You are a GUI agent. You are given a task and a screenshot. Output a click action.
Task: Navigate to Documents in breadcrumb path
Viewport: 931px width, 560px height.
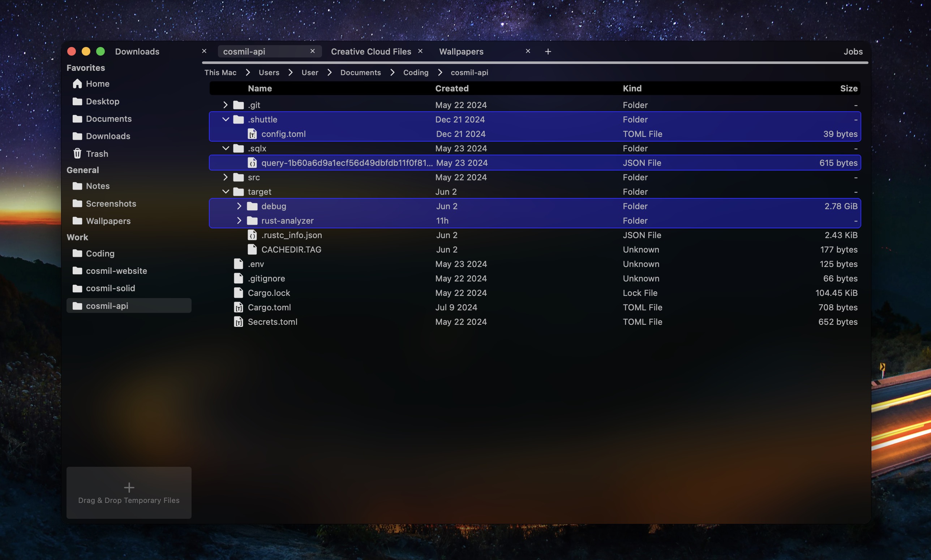pos(360,73)
